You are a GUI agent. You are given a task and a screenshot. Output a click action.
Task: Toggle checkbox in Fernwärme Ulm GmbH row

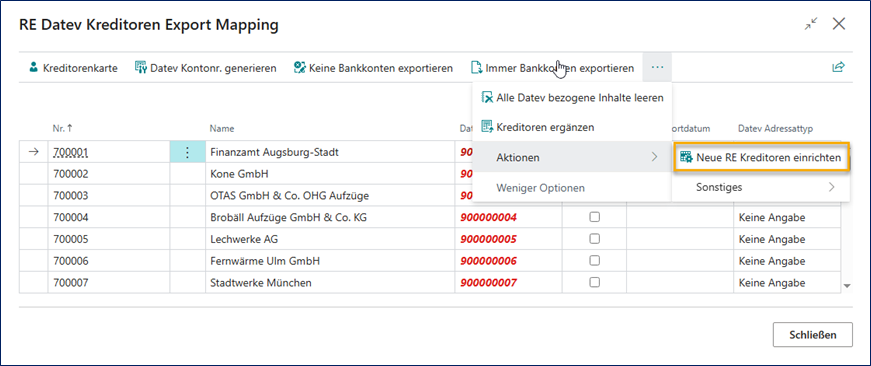(594, 260)
